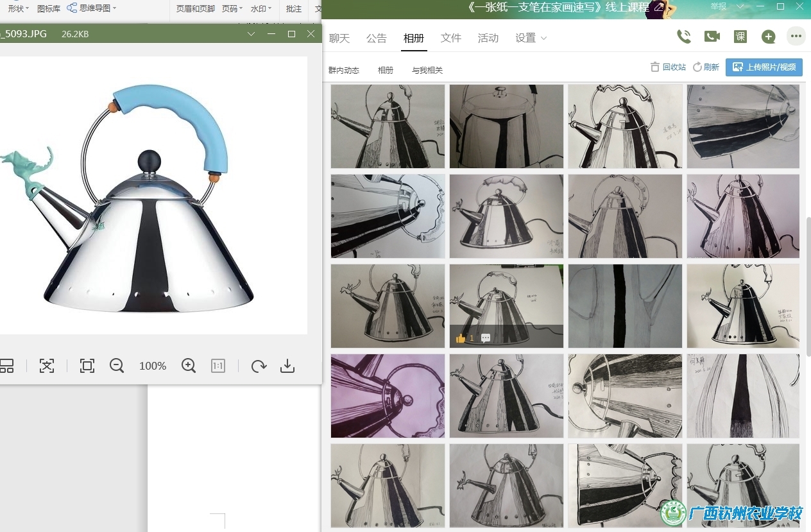
Task: Click the zoom in magnifier icon
Action: (188, 366)
